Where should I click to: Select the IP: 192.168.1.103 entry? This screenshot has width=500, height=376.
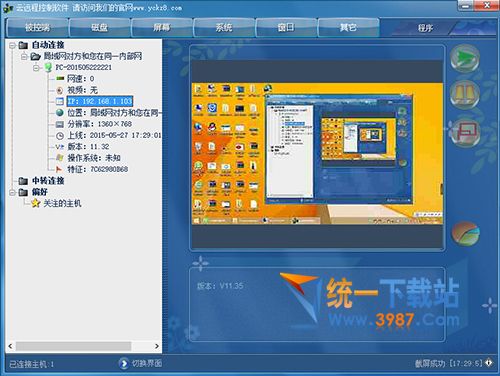coord(100,101)
